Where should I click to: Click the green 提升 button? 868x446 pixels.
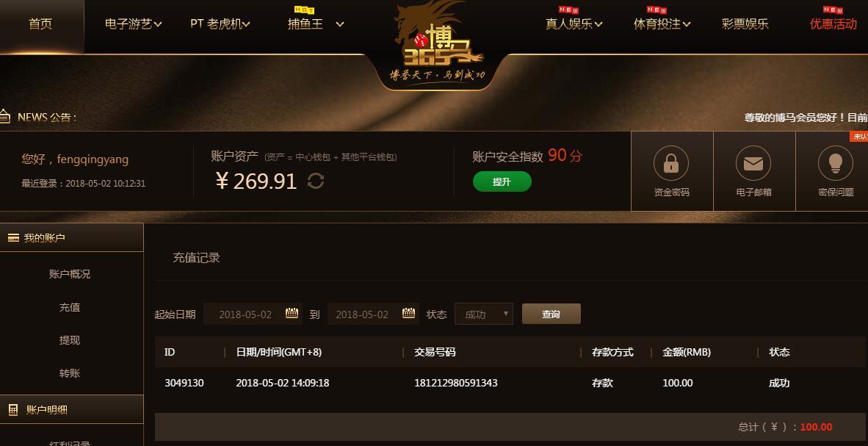(x=502, y=181)
